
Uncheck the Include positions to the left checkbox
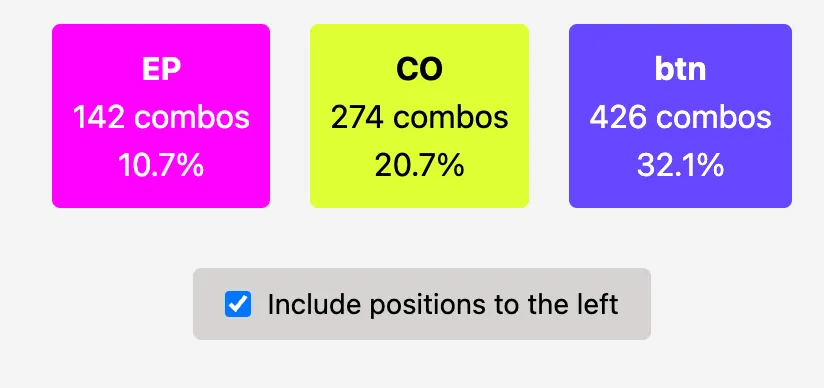238,304
